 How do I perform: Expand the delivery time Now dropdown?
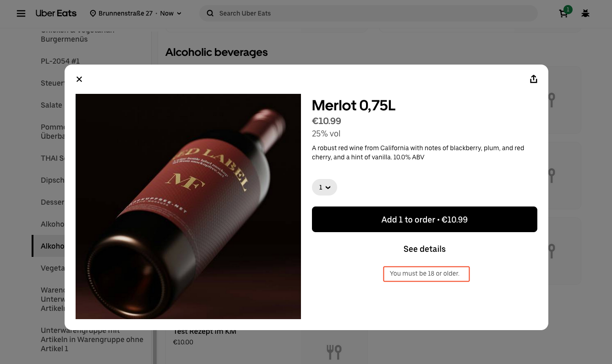point(171,13)
